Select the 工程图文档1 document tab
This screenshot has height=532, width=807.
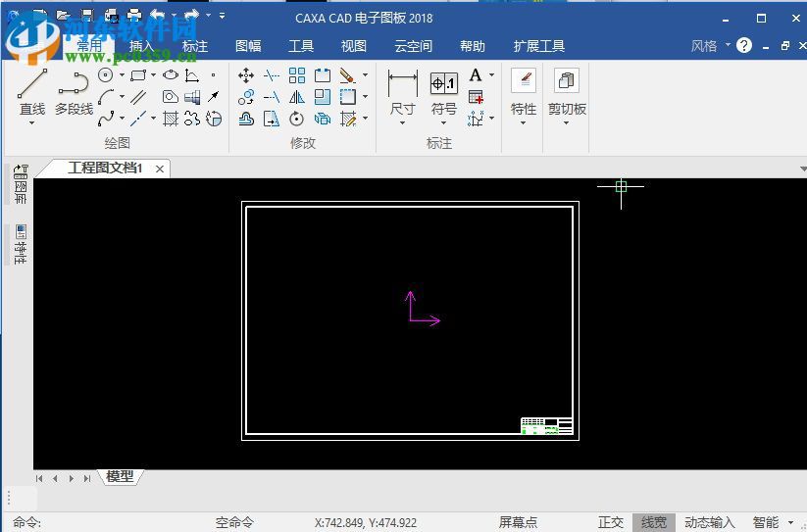tap(105, 169)
